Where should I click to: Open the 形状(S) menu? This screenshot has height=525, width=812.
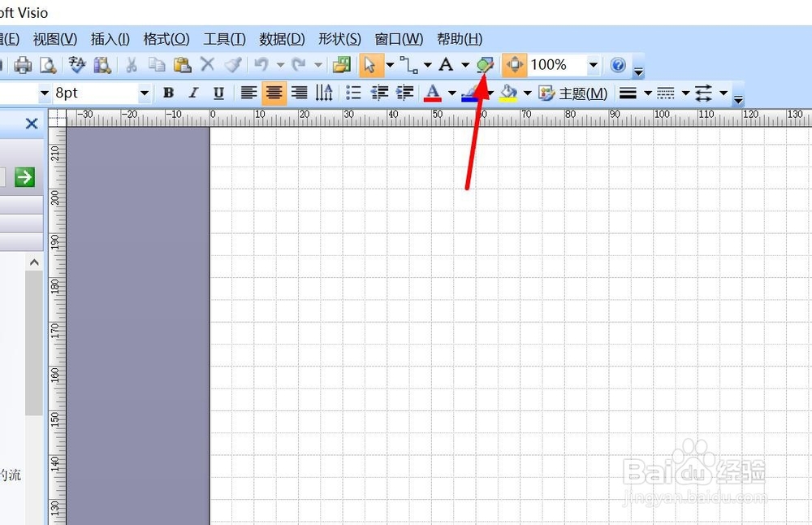(x=339, y=38)
